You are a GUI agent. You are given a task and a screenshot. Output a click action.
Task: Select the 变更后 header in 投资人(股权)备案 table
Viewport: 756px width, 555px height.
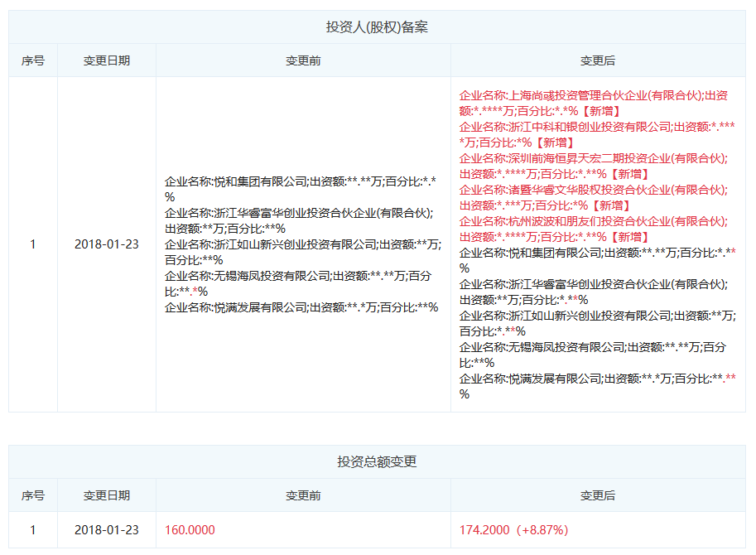(598, 60)
